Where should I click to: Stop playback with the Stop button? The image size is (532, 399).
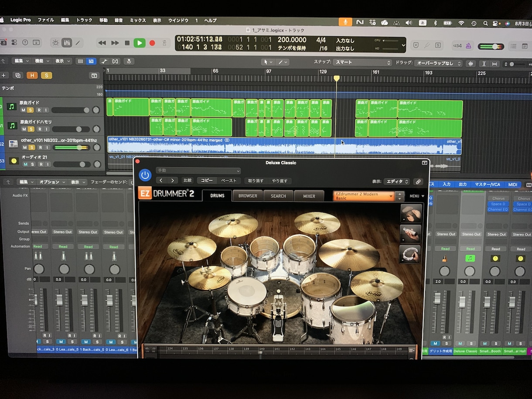[127, 43]
